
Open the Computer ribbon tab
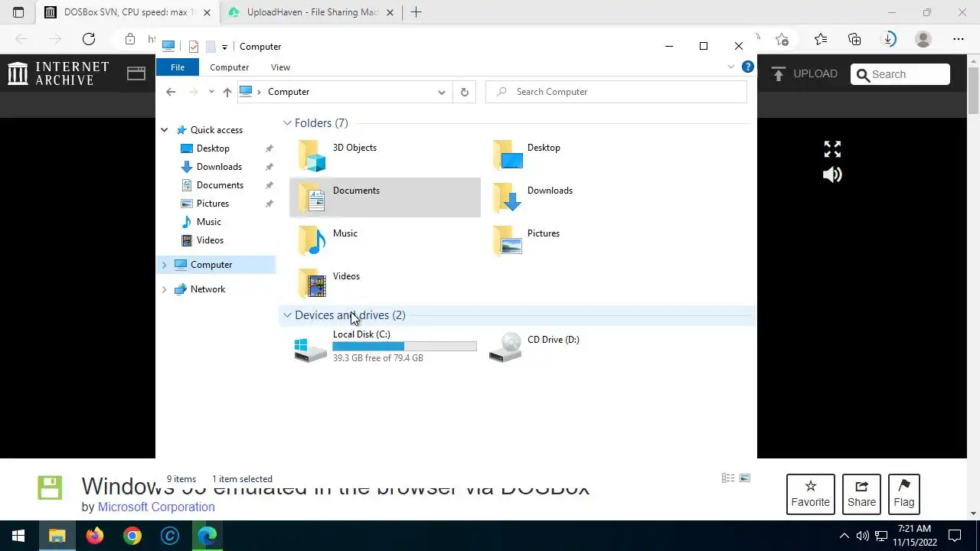229,67
